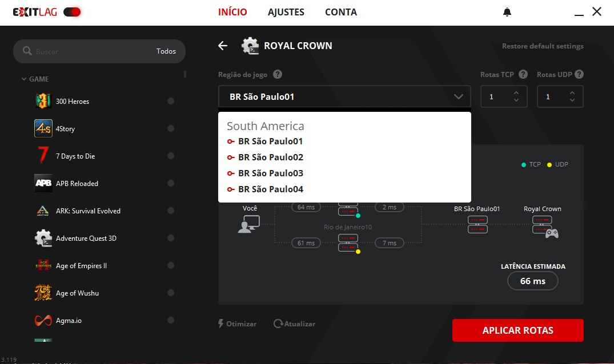The width and height of the screenshot is (614, 364).
Task: Go back using the left arrow
Action: [x=223, y=46]
